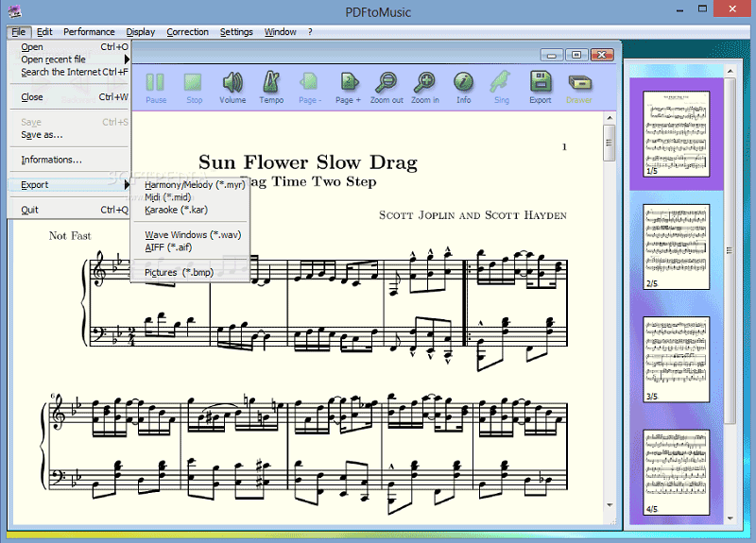Click the Zoom out magnifier
Screen dimensions: 756x543
point(387,87)
